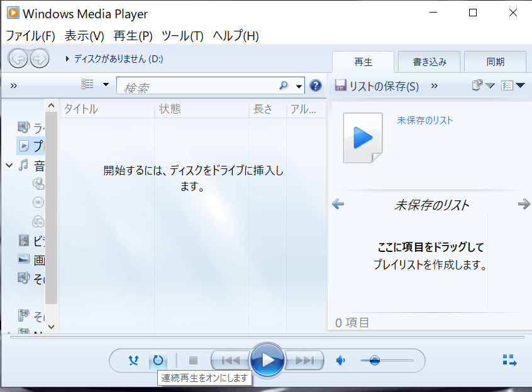The image size is (532, 392).
Task: Select library item in navigation tree
Action: point(31,128)
